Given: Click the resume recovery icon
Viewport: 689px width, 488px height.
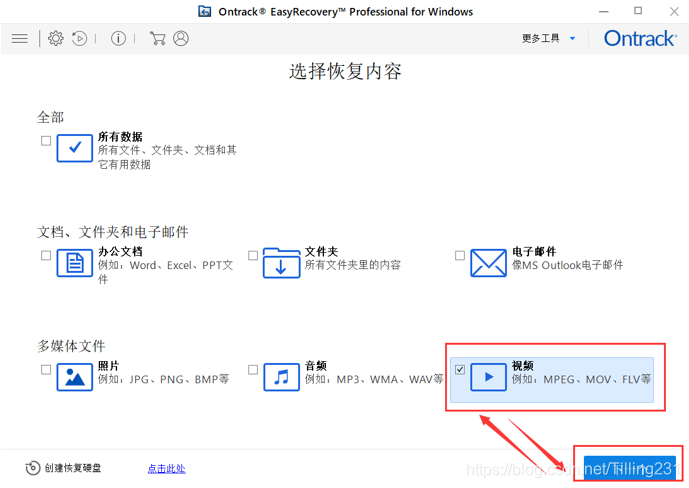Looking at the screenshot, I should pos(80,39).
